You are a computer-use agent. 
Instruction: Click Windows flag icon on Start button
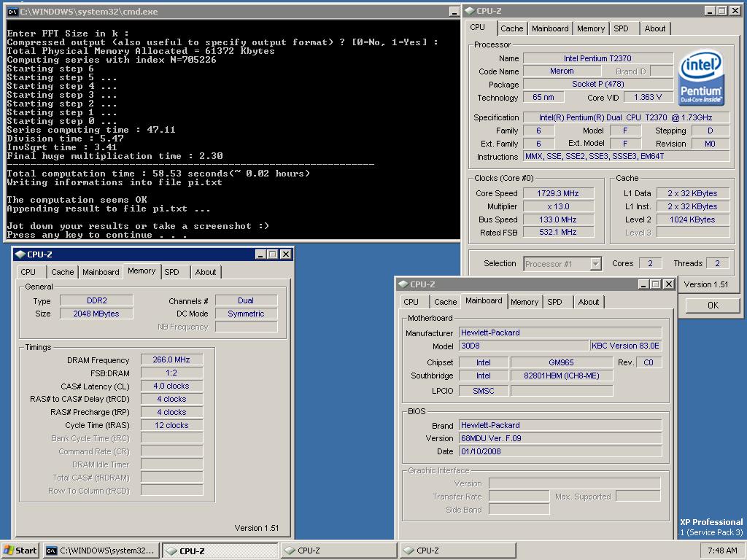click(x=8, y=551)
